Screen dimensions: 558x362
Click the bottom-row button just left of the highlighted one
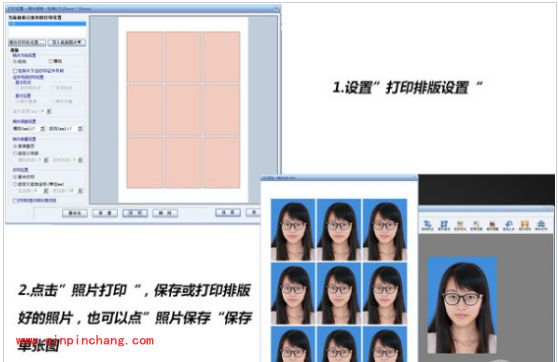point(105,213)
